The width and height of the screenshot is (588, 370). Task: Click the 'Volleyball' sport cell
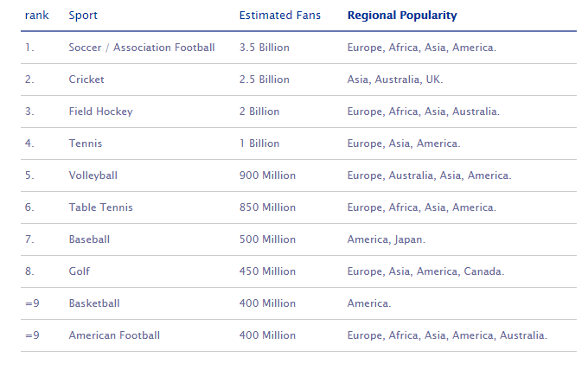[x=93, y=175]
